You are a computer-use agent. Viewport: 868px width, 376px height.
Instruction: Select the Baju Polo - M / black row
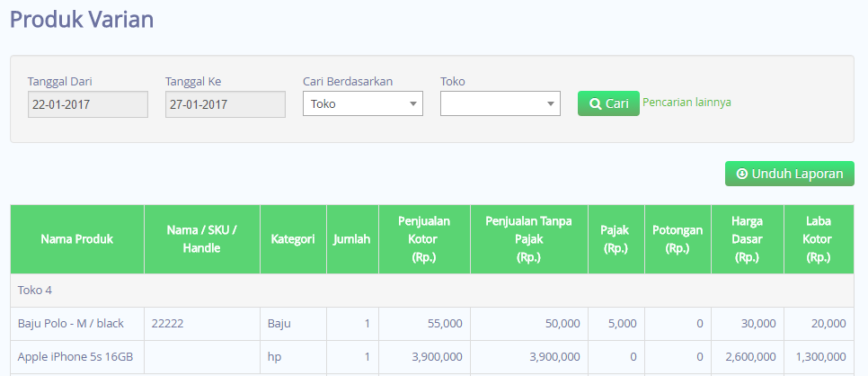tap(432, 323)
